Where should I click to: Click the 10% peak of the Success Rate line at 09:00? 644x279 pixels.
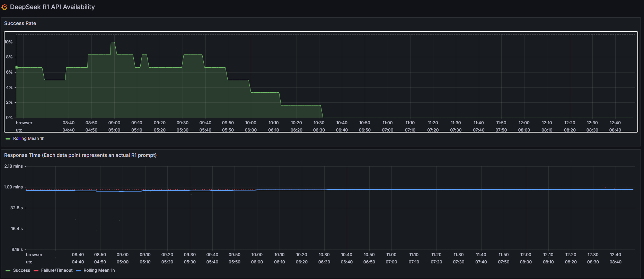coord(113,42)
